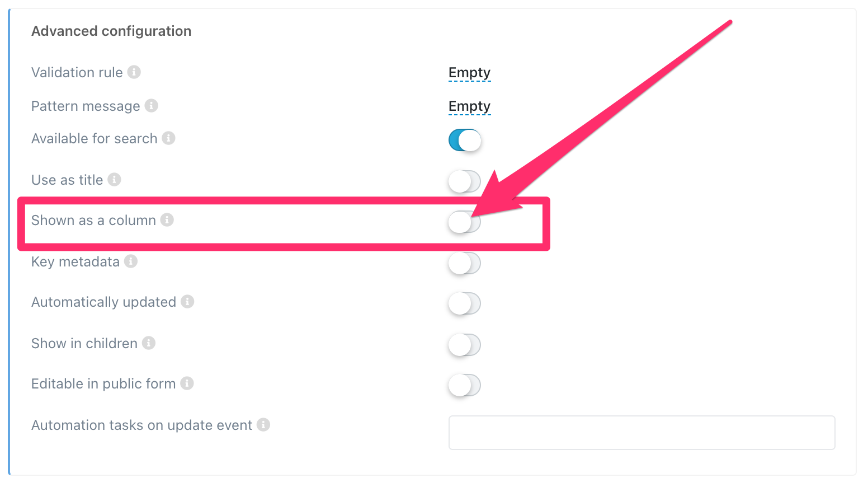Click Empty link for Pattern message
Image resolution: width=868 pixels, height=487 pixels.
point(469,106)
